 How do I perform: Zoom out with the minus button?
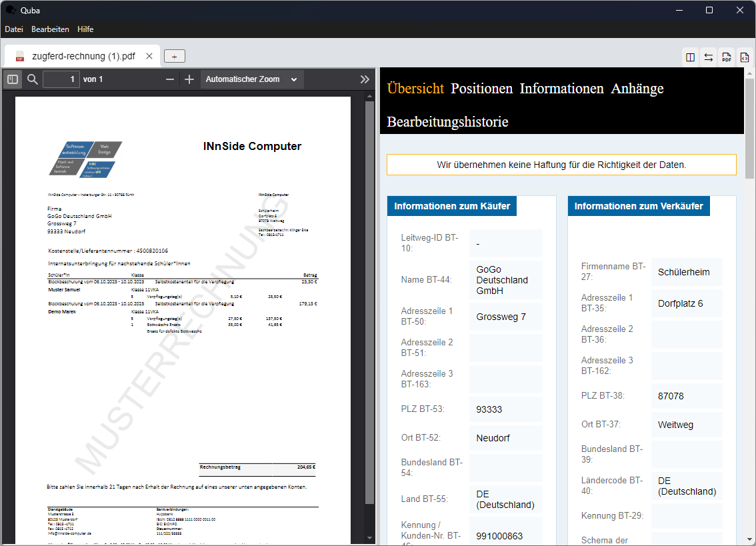pyautogui.click(x=170, y=79)
